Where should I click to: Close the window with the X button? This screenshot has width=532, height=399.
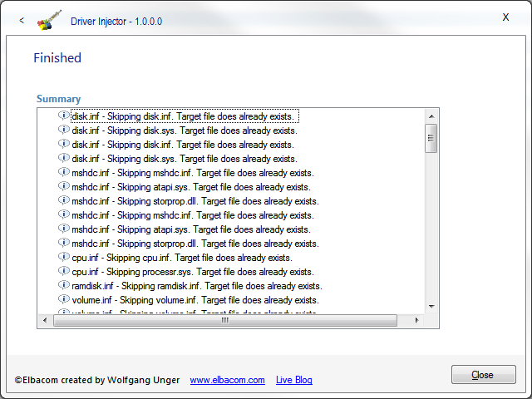[x=505, y=17]
